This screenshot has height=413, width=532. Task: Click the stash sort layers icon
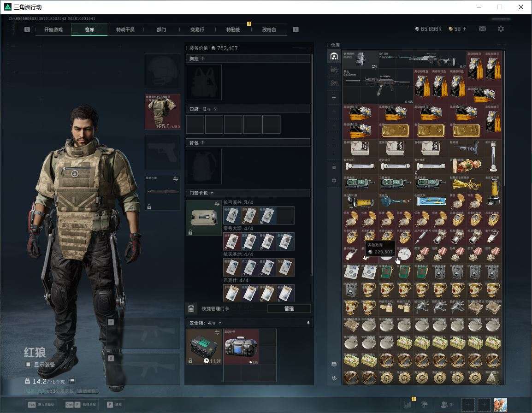pos(334,364)
